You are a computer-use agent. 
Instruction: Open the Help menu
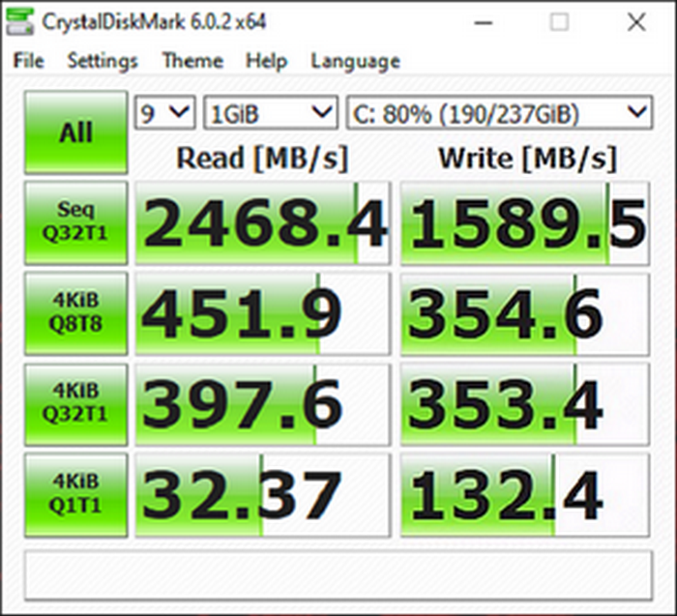click(x=266, y=60)
